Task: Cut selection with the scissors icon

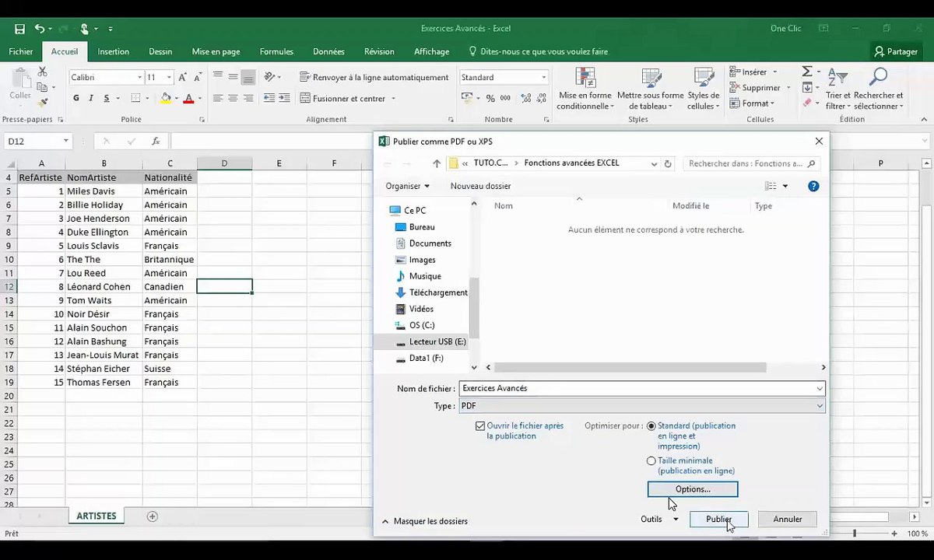Action: tap(42, 72)
